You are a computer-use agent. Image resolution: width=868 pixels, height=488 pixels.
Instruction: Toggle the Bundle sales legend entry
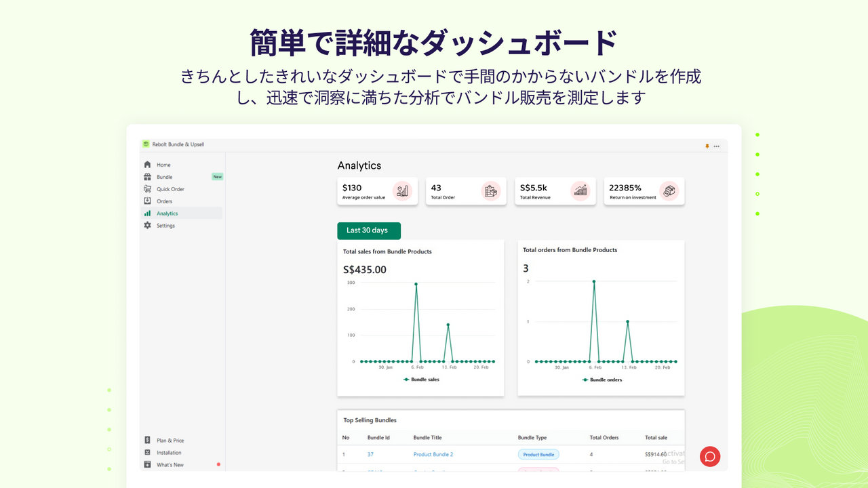pyautogui.click(x=421, y=380)
